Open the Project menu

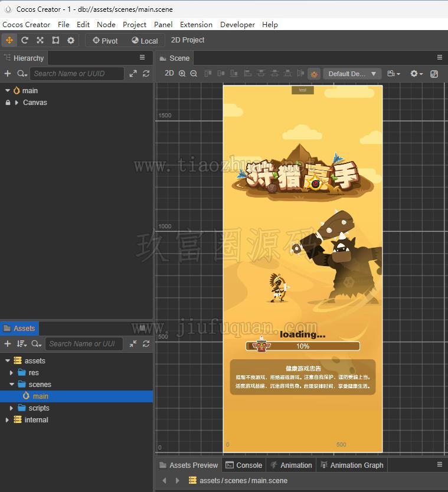point(135,24)
